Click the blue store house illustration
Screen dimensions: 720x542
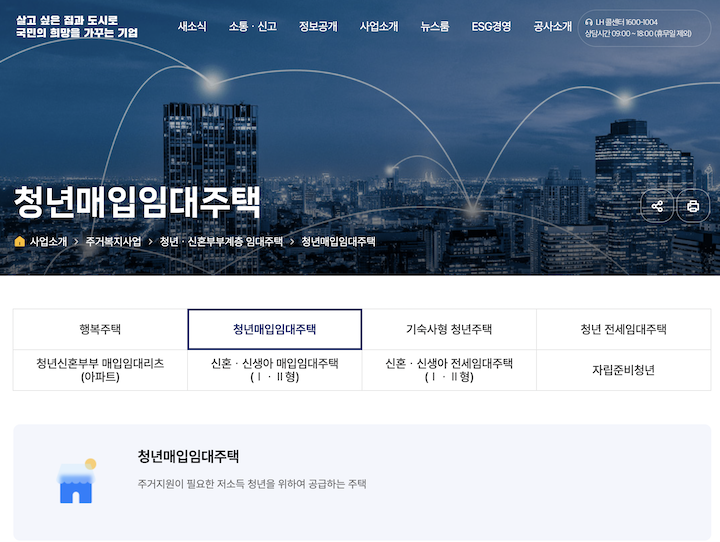[77, 481]
